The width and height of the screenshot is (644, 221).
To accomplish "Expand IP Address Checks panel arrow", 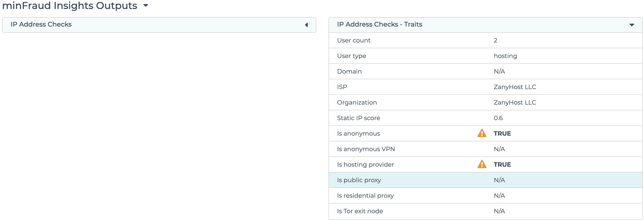I will [306, 25].
